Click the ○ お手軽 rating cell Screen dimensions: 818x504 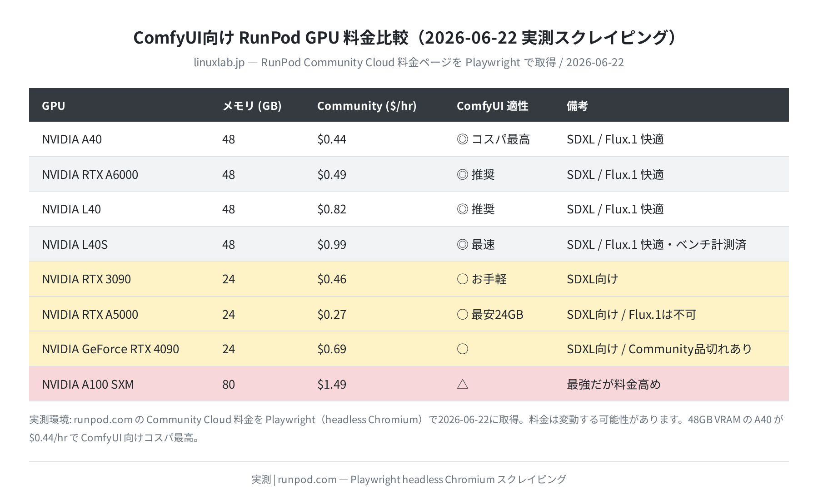point(482,279)
